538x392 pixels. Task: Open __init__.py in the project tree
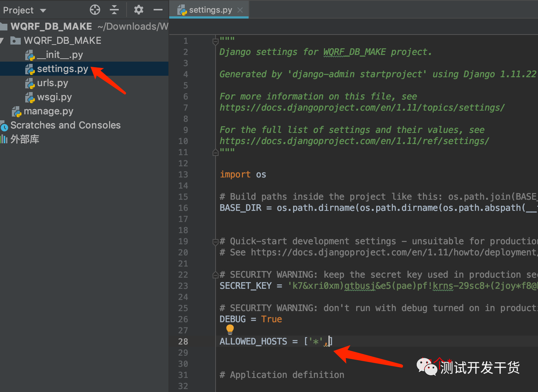[60, 55]
